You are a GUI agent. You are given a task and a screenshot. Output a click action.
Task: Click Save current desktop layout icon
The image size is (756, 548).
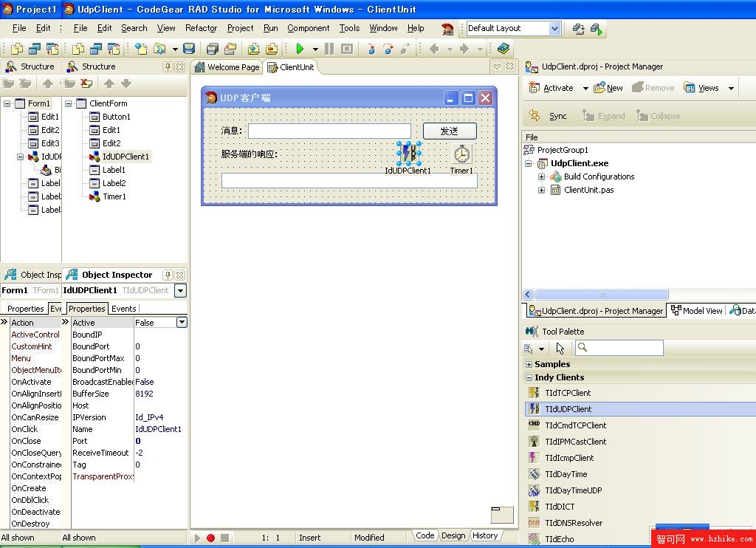coord(579,29)
